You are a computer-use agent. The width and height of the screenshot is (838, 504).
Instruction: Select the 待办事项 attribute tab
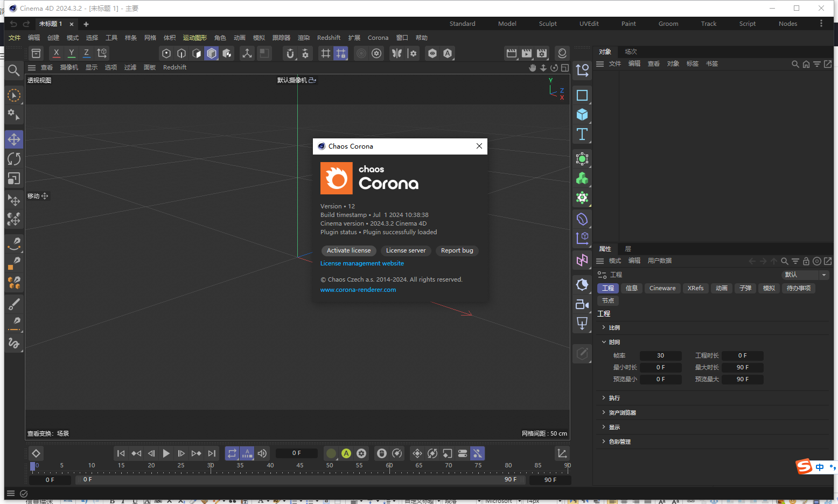click(x=798, y=288)
